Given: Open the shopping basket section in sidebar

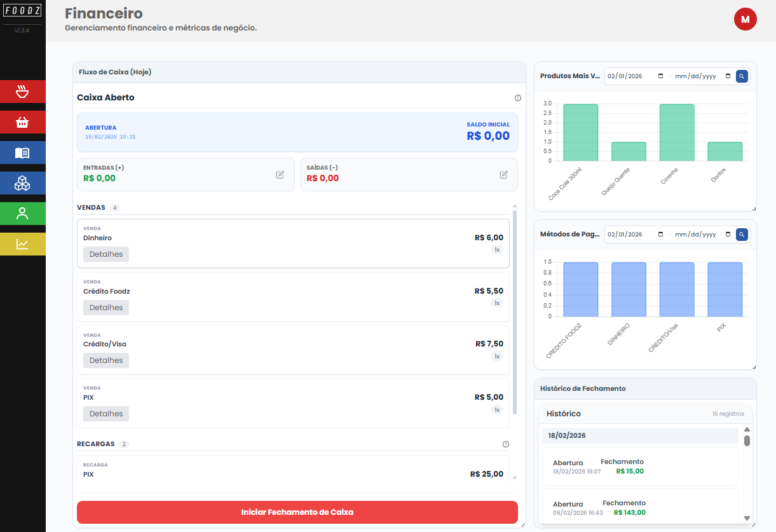Looking at the screenshot, I should click(23, 122).
